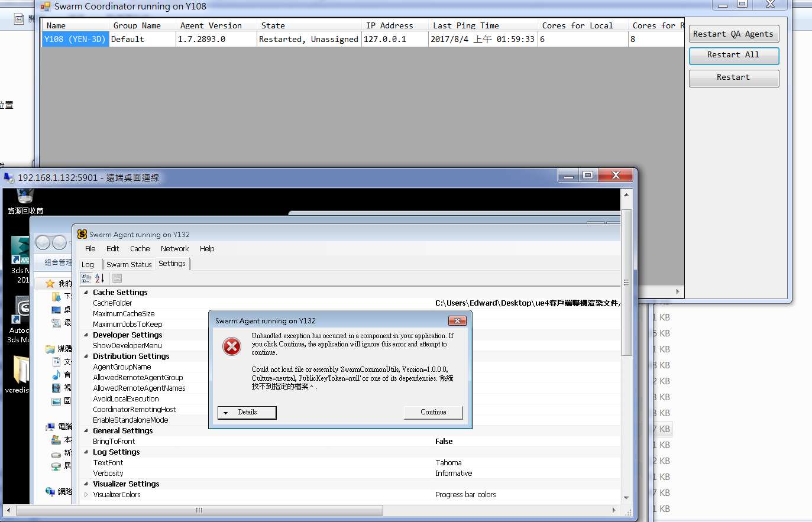Screen dimensions: 812x522
Task: Click Downloads folder icon in Explorer favorites
Action: click(56, 297)
